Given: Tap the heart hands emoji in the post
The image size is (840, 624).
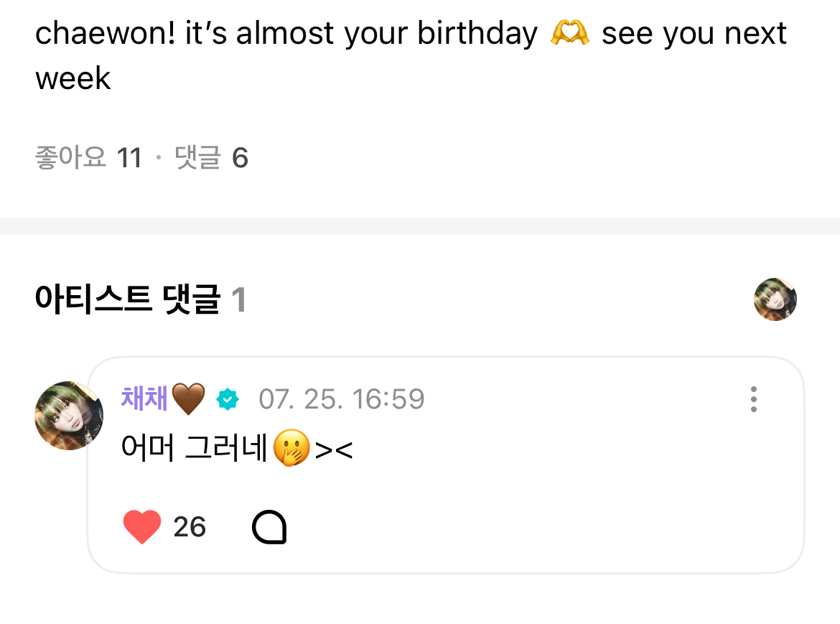Looking at the screenshot, I should pos(569,33).
